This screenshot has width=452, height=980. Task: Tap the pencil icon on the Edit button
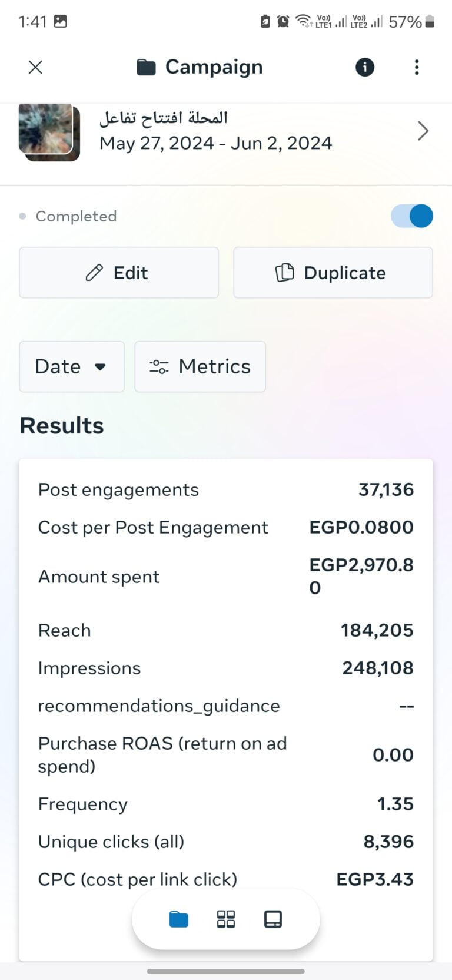[94, 273]
